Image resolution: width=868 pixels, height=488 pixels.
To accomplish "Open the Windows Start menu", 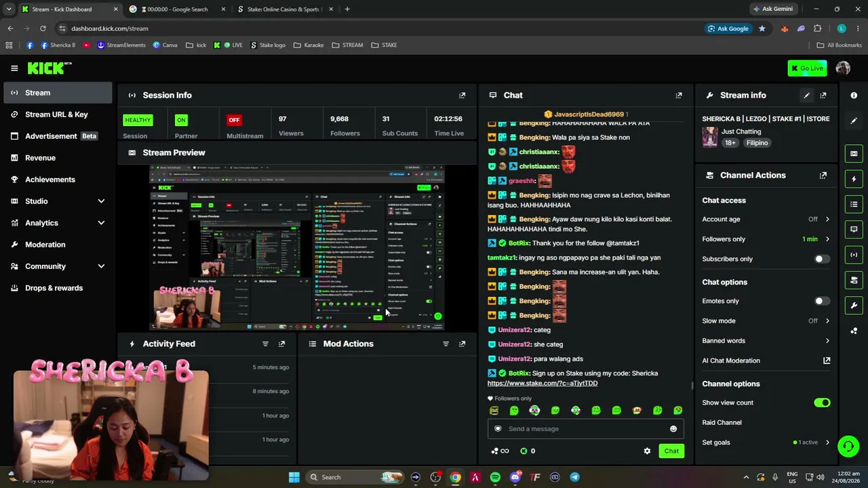I will (294, 477).
